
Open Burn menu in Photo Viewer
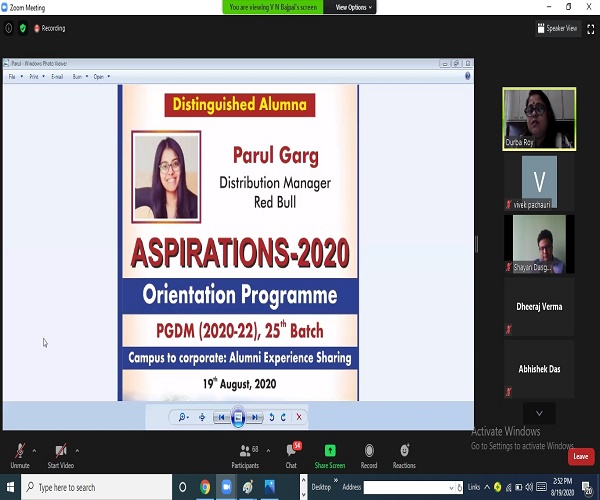tap(80, 77)
